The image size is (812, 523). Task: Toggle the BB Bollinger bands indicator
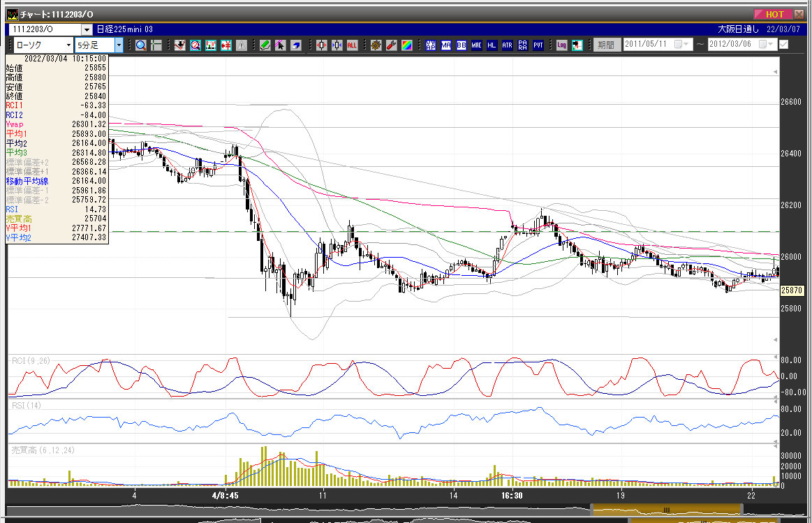[462, 45]
